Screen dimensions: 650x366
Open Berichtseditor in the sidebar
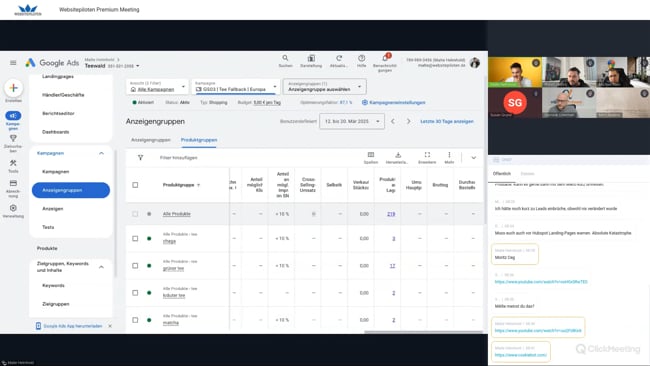pos(58,113)
